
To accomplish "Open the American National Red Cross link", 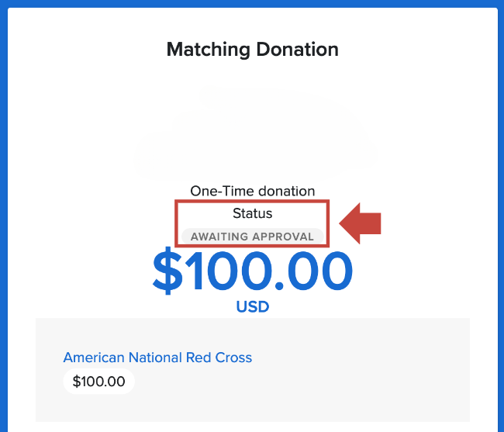I will [157, 358].
